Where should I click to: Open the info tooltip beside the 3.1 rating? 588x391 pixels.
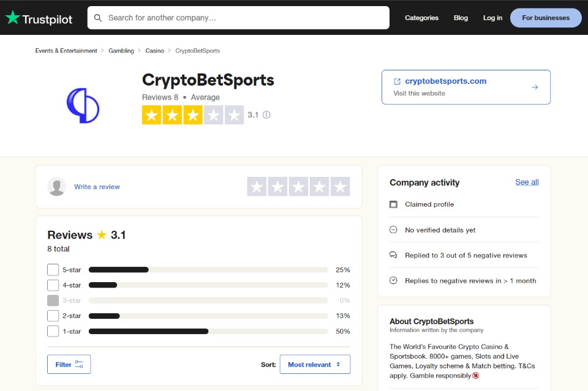click(266, 115)
